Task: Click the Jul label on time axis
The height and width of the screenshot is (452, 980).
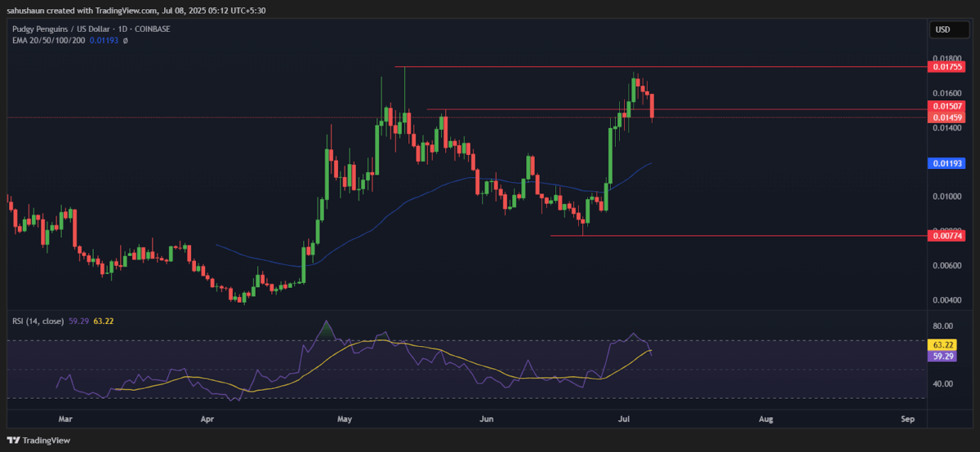Action: pos(622,419)
